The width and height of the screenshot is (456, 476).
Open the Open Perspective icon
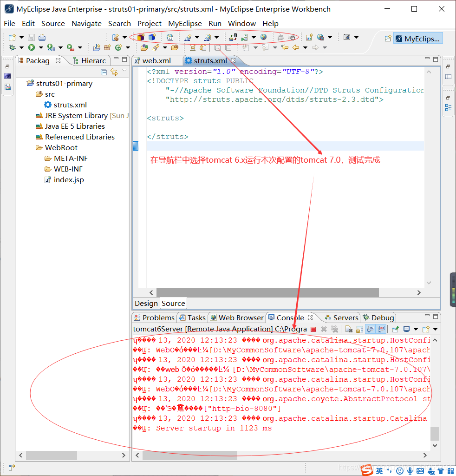pos(388,39)
